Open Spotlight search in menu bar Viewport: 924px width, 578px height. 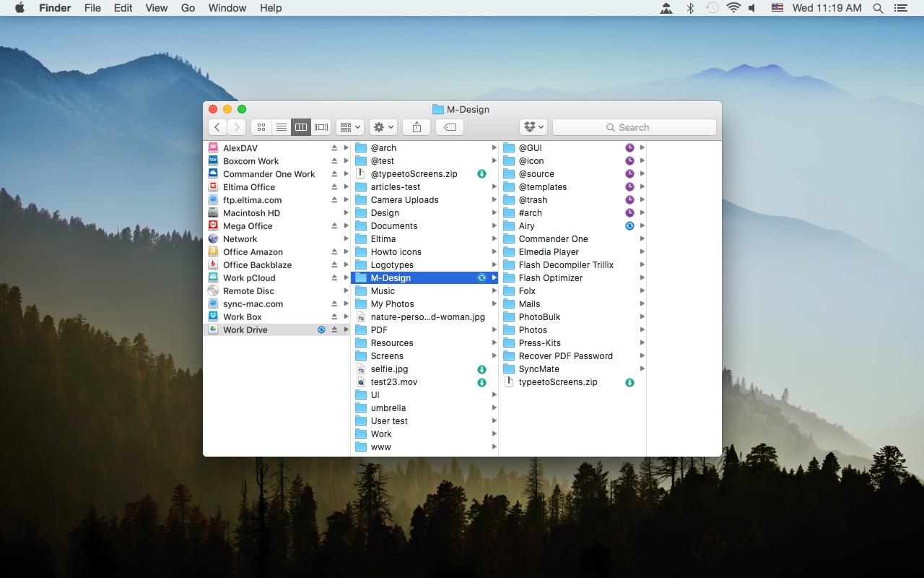(878, 8)
